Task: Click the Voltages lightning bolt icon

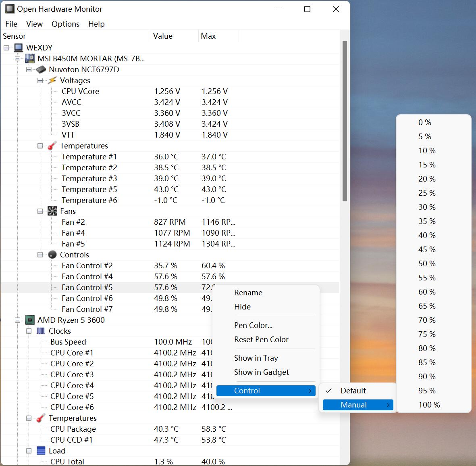Action: (x=52, y=80)
